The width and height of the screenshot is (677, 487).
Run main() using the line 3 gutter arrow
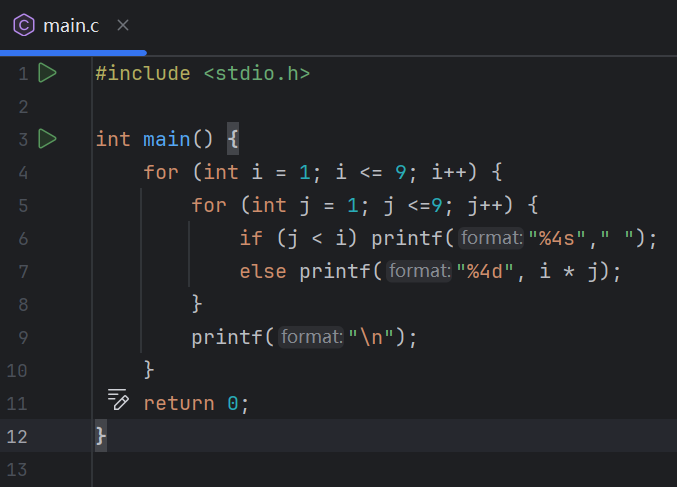47,138
